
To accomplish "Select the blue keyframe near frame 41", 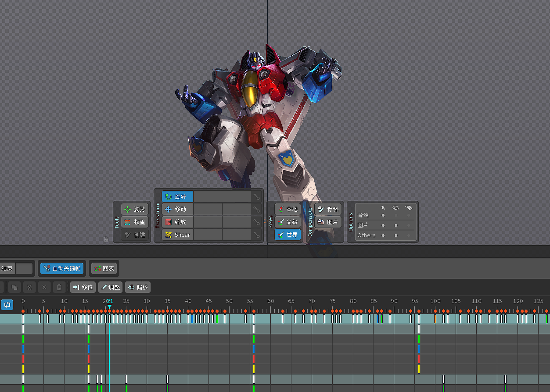I will point(192,319).
